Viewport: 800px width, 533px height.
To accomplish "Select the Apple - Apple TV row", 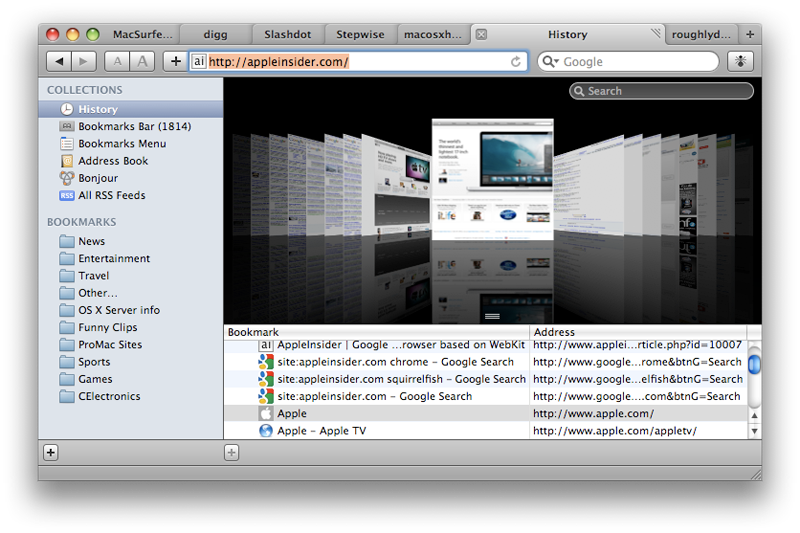I will point(486,430).
